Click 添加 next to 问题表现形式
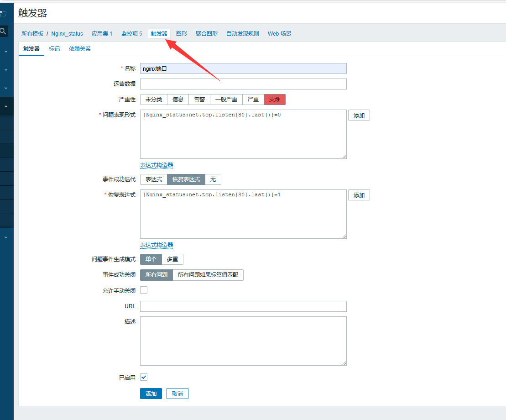 359,115
